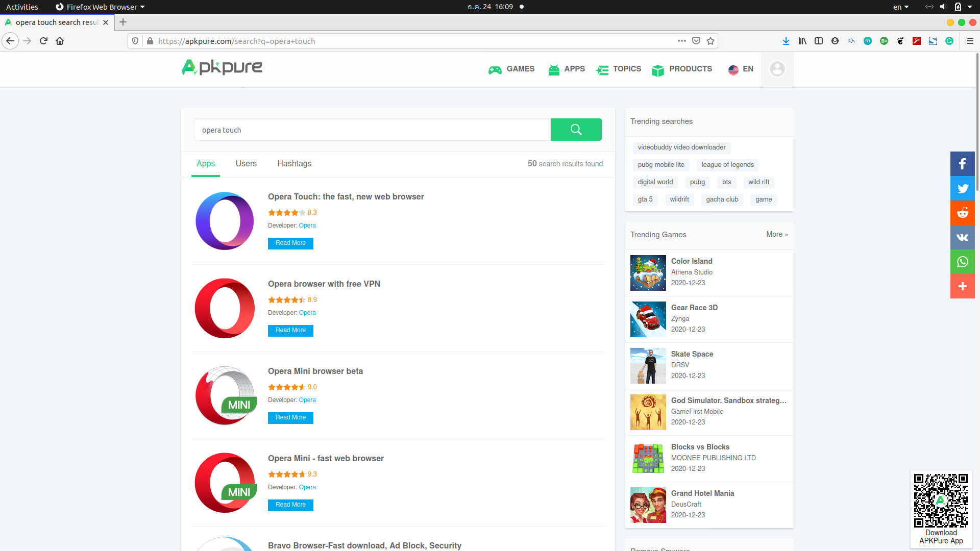Share on Facebook via side icon
Screen dimensions: 980x551
(962, 164)
